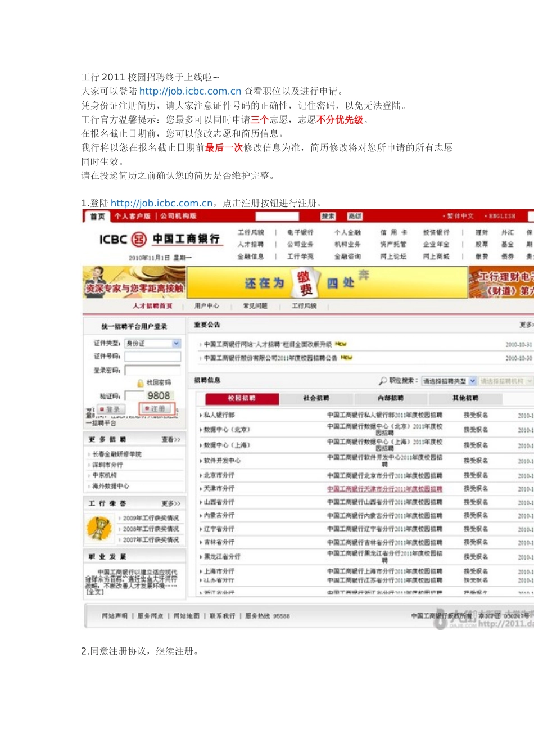
Task: Select the 工行风貌 sub-menu item
Action: (304, 306)
